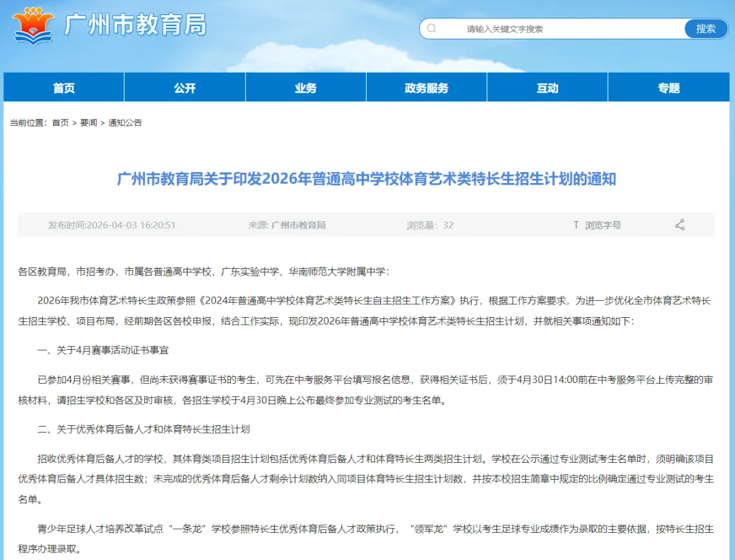Open the 互动 navigation tab
The image size is (735, 560).
pos(548,86)
